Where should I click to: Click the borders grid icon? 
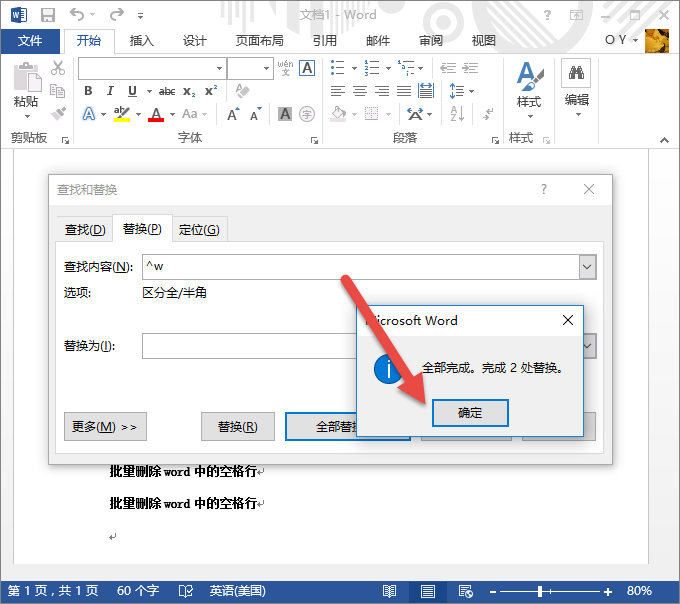point(372,114)
